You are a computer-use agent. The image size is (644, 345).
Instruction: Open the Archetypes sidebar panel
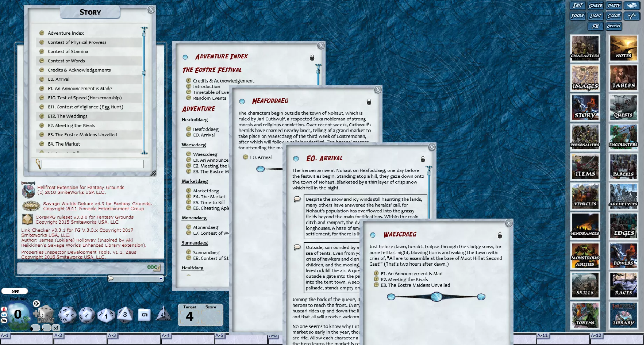(x=623, y=197)
